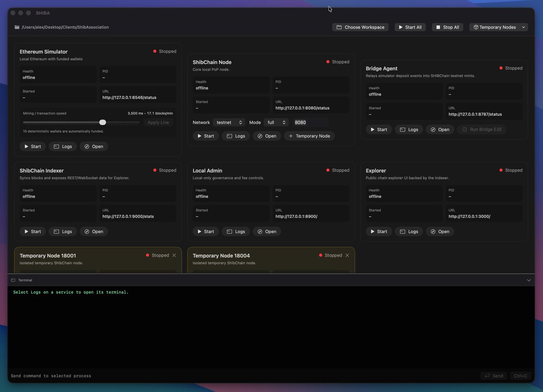Image resolution: width=543 pixels, height=392 pixels.
Task: Show Logs for Explorer
Action: coord(409,231)
